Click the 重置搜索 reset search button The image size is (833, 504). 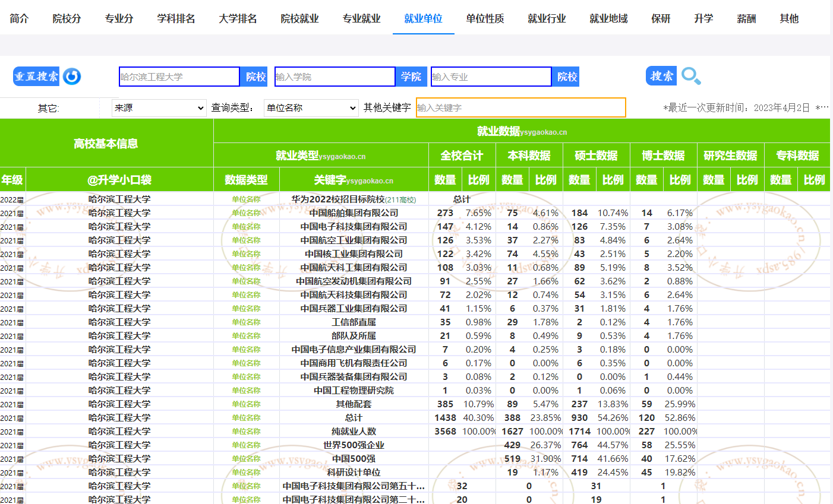click(36, 76)
